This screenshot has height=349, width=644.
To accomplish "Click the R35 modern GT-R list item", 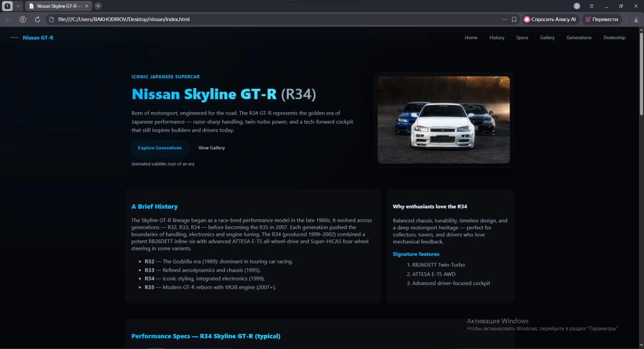I will click(210, 287).
